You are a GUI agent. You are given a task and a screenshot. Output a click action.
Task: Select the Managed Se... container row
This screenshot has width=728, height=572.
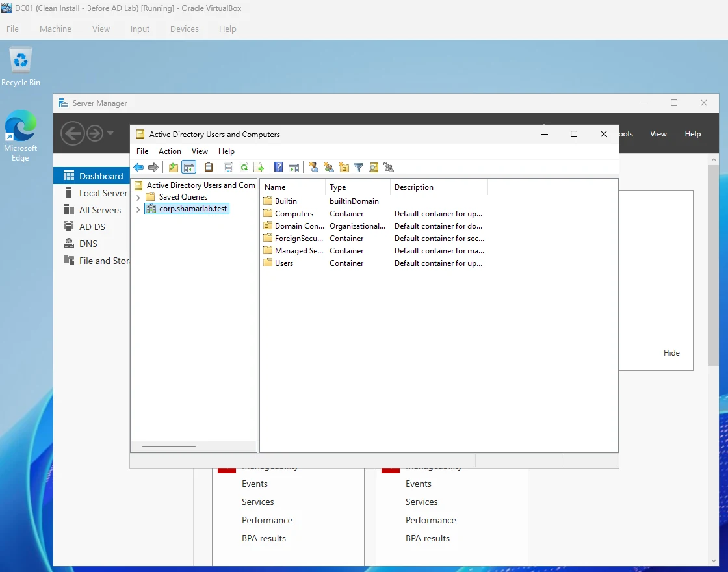pos(374,251)
